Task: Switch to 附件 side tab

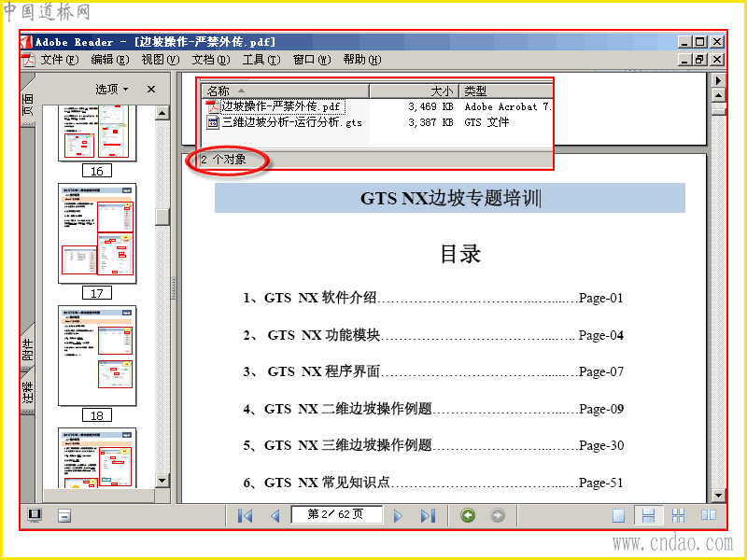Action: tap(28, 349)
